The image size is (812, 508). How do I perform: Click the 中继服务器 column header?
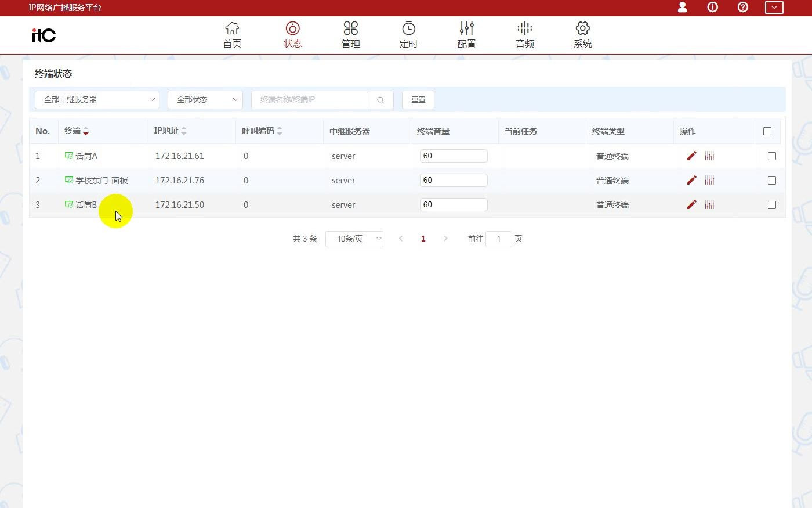pyautogui.click(x=350, y=131)
